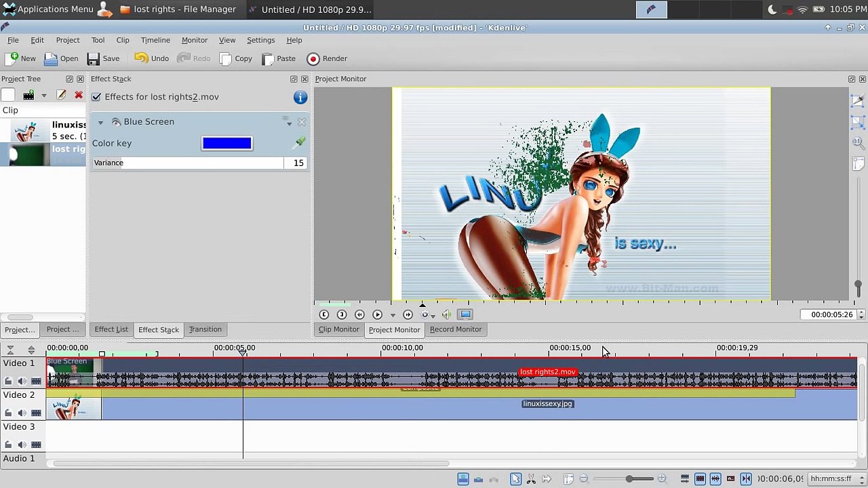The height and width of the screenshot is (488, 868).
Task: Rewind the project monitor
Action: (359, 314)
